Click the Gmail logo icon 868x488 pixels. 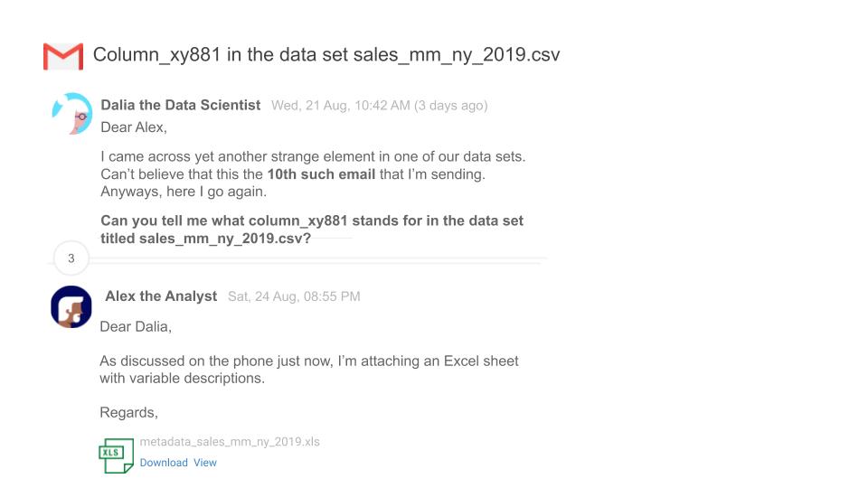[63, 56]
